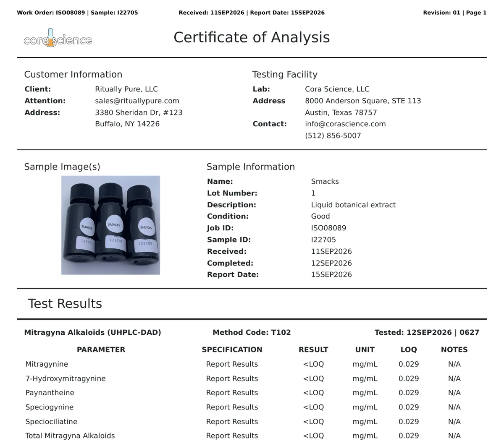Image resolution: width=504 pixels, height=446 pixels.
Task: Click the Revision: 01 | Page 1 text
Action: pos(455,13)
